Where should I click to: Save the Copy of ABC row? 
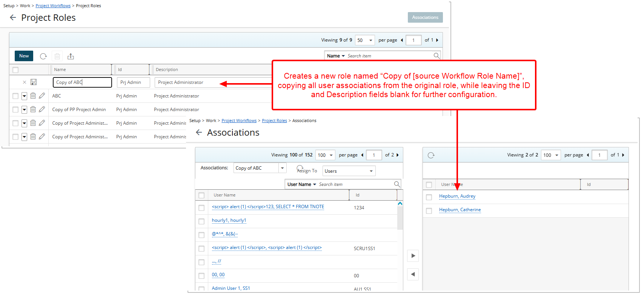click(34, 82)
